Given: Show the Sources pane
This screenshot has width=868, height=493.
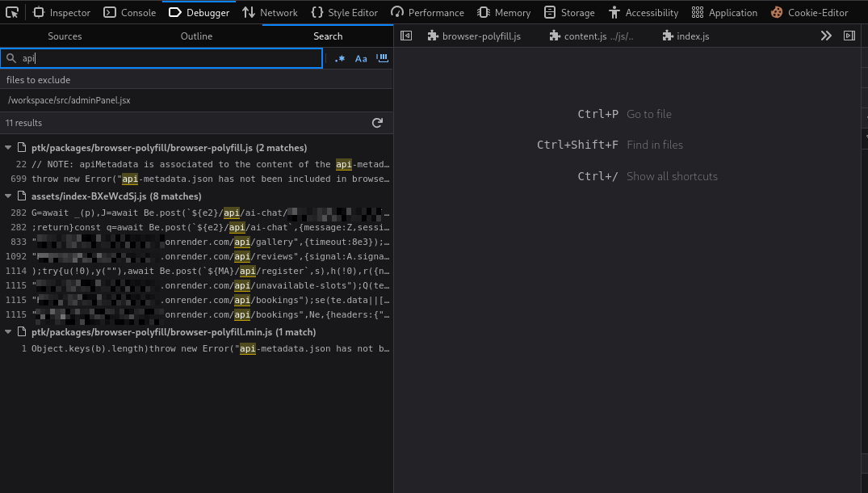Looking at the screenshot, I should click(65, 36).
